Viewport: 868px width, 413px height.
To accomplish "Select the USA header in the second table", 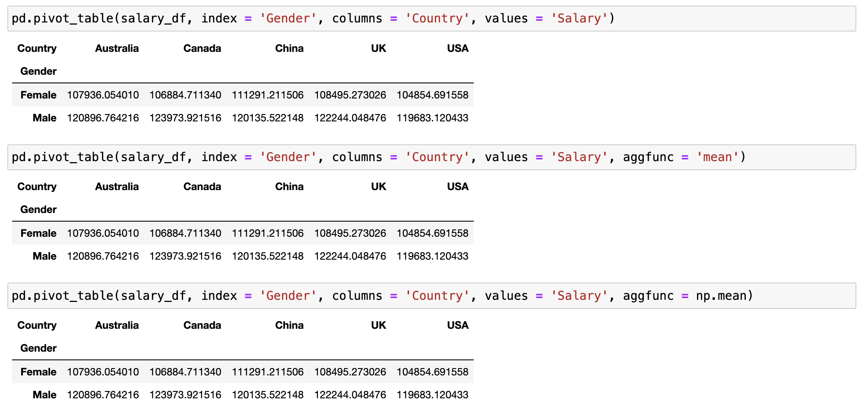I will [458, 187].
